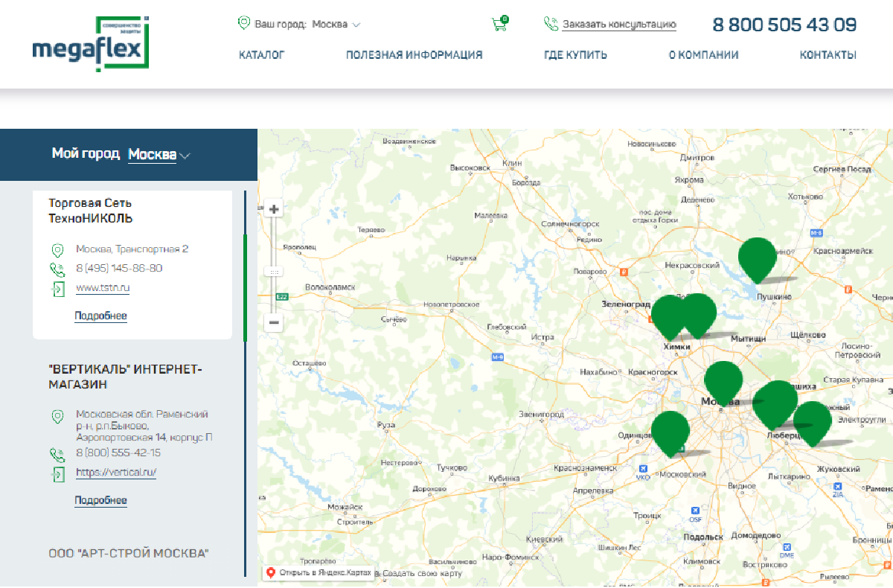
Task: Expand the Мой город Москва selector
Action: point(159,155)
